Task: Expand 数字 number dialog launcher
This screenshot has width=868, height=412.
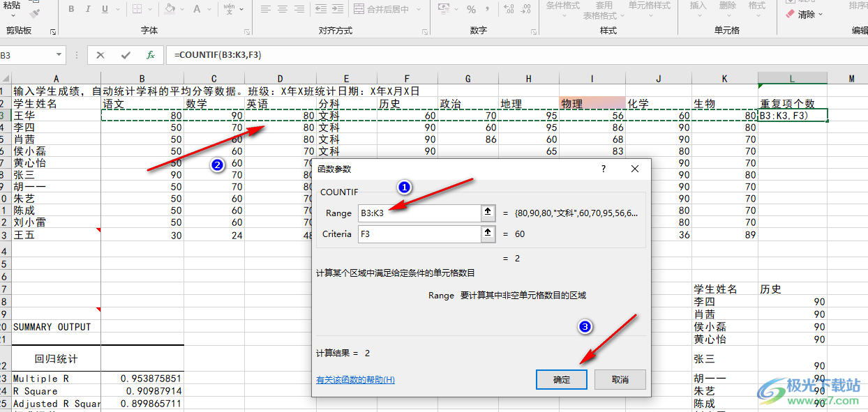Action: coord(532,32)
